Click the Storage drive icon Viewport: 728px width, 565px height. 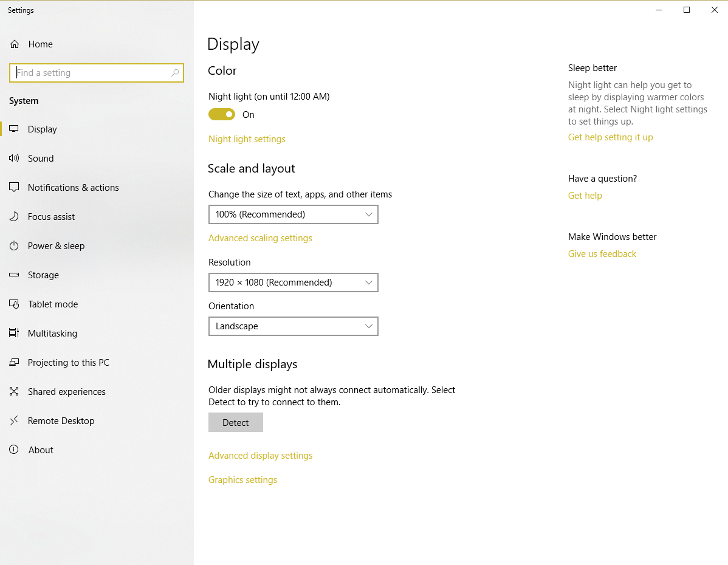(x=14, y=275)
